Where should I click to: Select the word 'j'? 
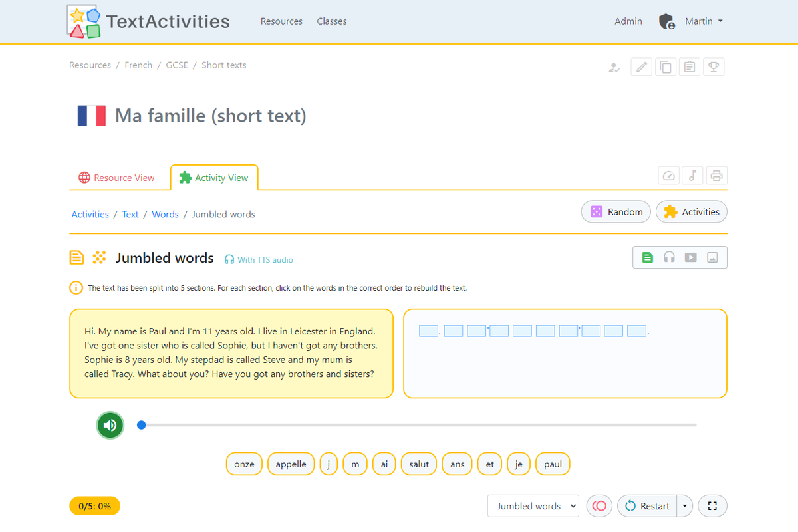(329, 464)
